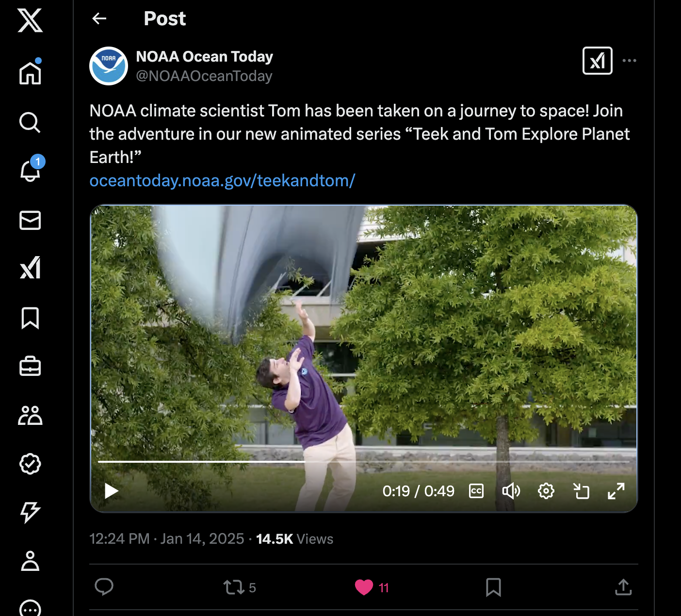Open the oceantoday.noaa.gov/teekandtom link
The height and width of the screenshot is (616, 681).
tap(222, 180)
